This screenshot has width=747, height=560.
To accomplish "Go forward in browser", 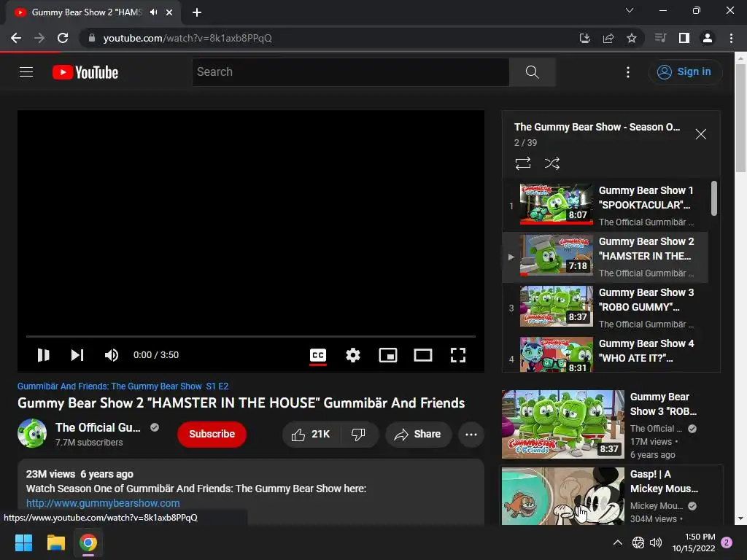I will pos(39,38).
